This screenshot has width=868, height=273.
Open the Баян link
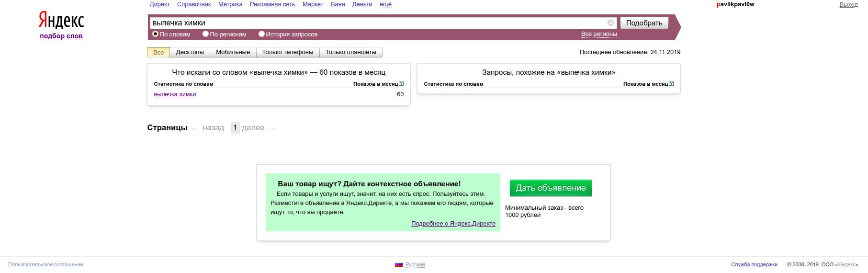click(x=338, y=4)
